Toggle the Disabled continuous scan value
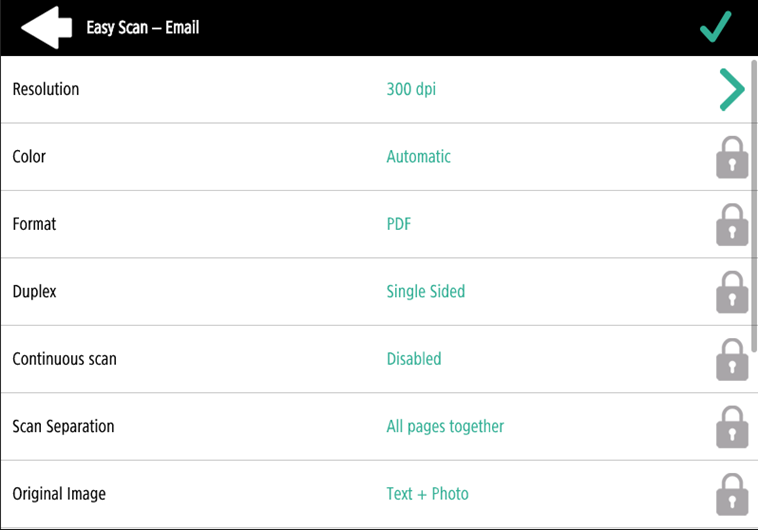758x530 pixels. (x=414, y=359)
